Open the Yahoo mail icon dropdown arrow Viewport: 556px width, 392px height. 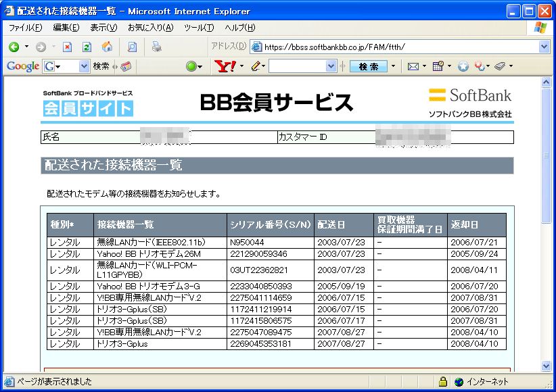[x=424, y=66]
